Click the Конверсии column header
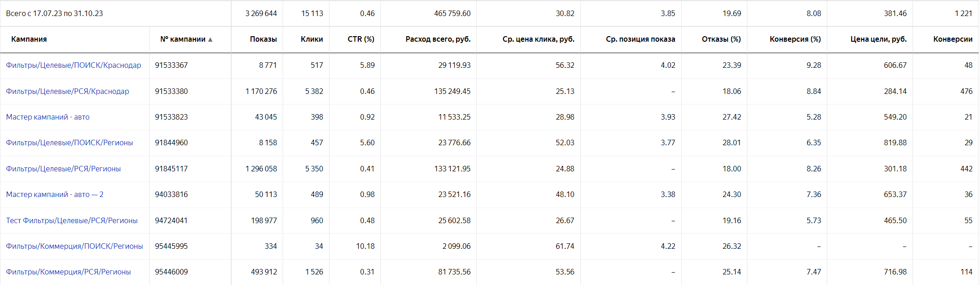Image resolution: width=980 pixels, height=285 pixels. pyautogui.click(x=952, y=39)
